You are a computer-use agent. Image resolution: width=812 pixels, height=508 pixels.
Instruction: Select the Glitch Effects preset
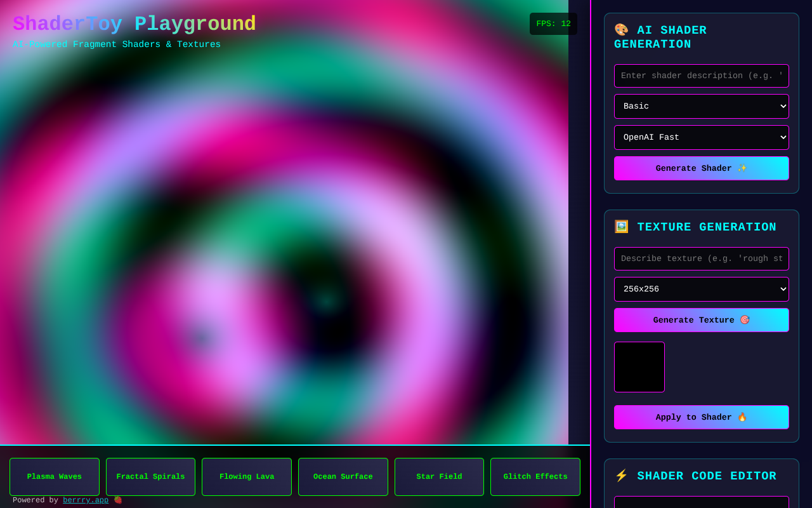[535, 476]
